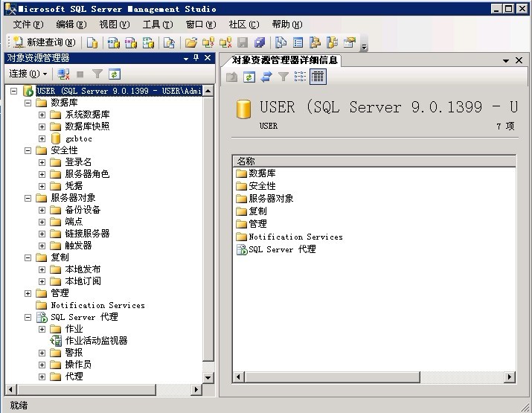Select SQL Server 代理 in details list

pyautogui.click(x=282, y=249)
